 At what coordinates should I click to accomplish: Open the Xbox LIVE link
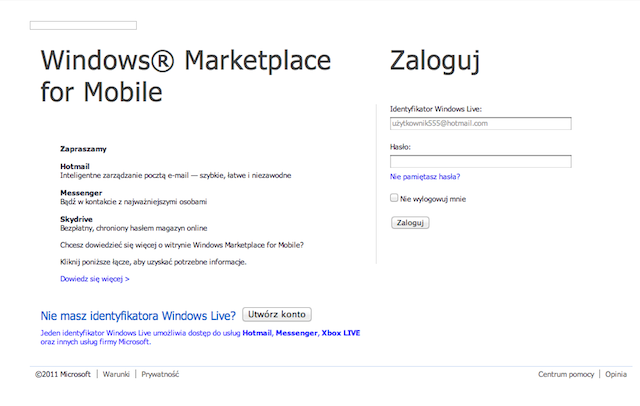click(341, 333)
